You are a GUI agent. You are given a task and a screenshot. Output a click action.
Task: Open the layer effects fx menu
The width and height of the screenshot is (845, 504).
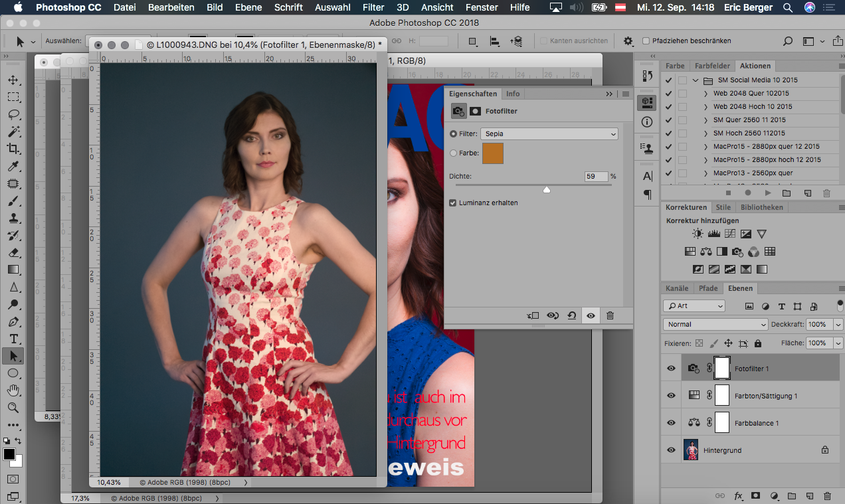coord(738,496)
